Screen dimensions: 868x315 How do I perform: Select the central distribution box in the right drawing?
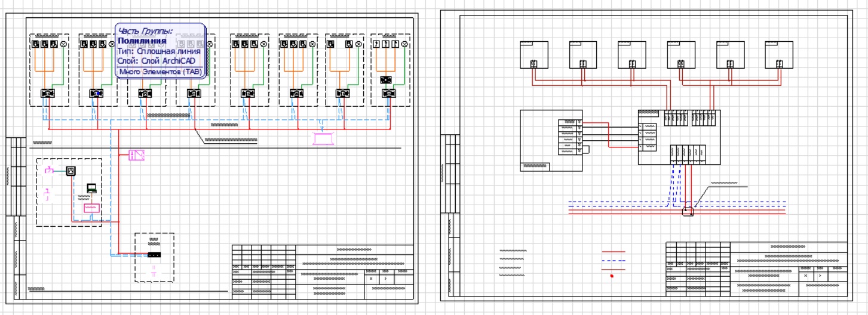click(679, 137)
